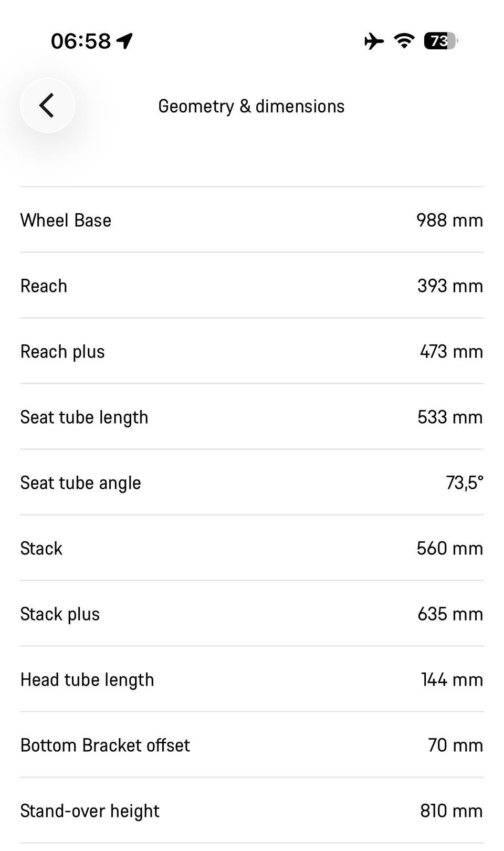The height and width of the screenshot is (851, 504).
Task: Select the Bottom Bracket offset row
Action: coord(251,745)
